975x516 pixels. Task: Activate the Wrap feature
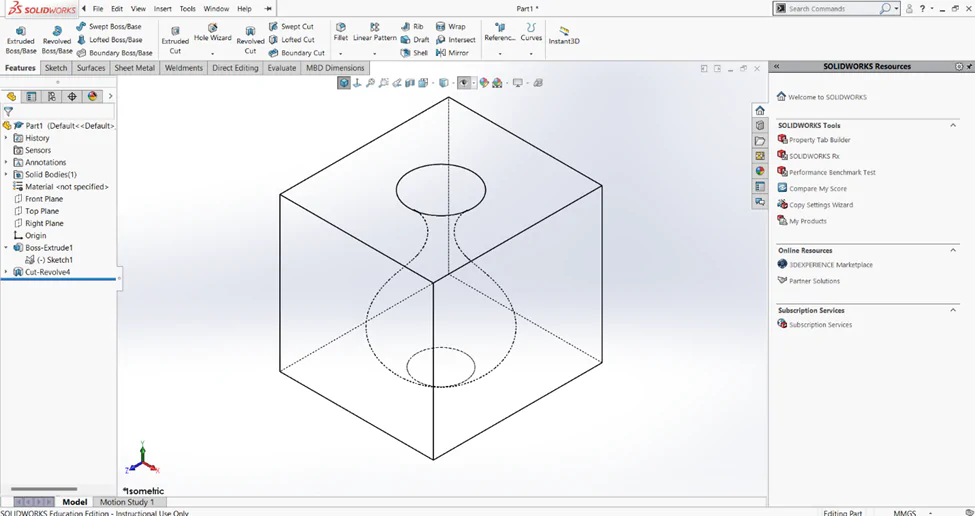(x=450, y=27)
